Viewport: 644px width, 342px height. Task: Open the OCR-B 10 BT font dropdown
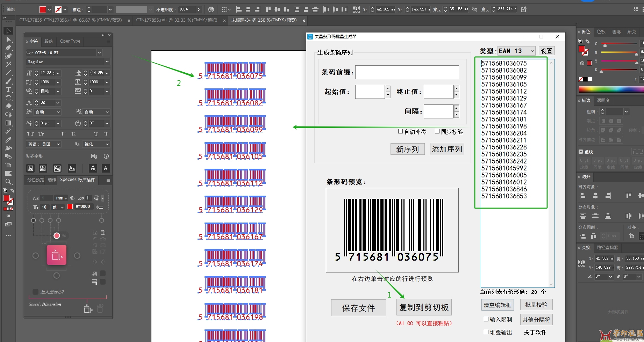pyautogui.click(x=100, y=53)
